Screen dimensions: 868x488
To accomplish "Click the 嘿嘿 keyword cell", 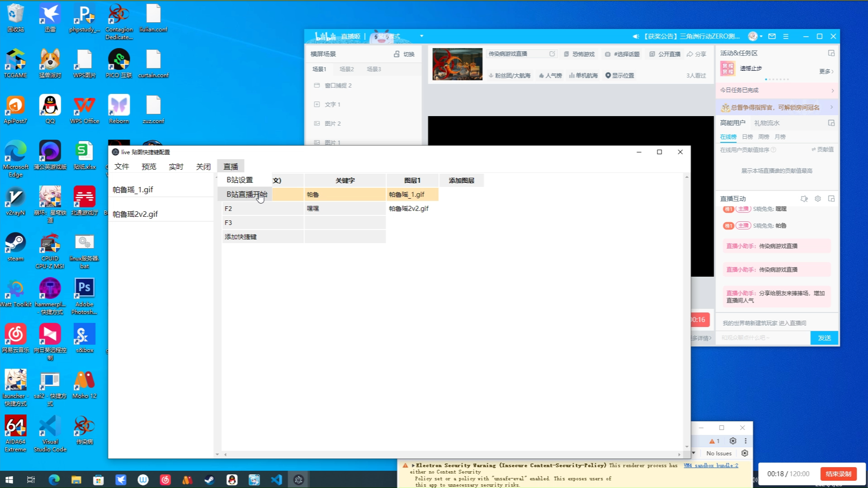I will coord(345,209).
